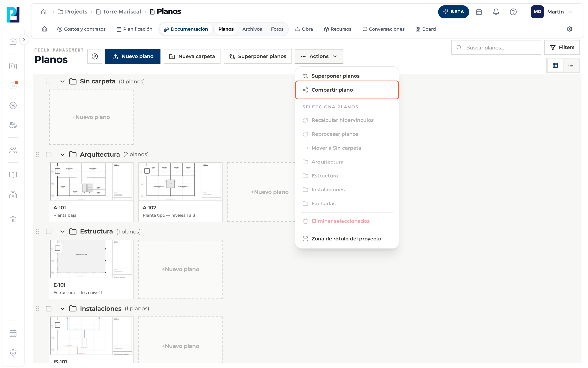The image size is (588, 368).
Task: Switch to list view
Action: click(571, 65)
